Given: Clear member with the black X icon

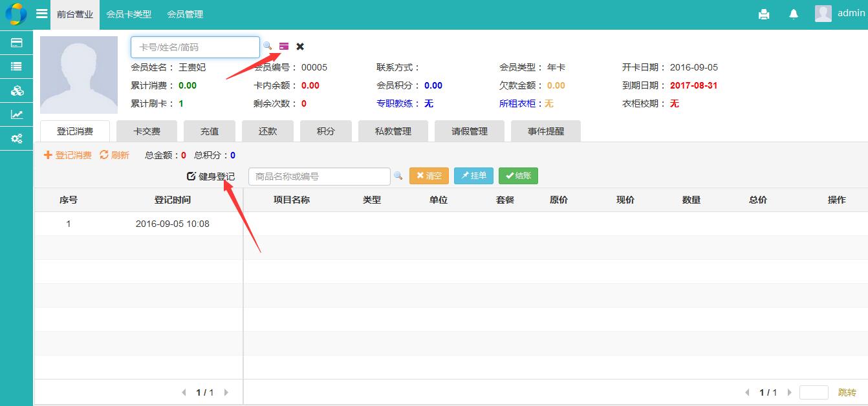Looking at the screenshot, I should (x=300, y=47).
